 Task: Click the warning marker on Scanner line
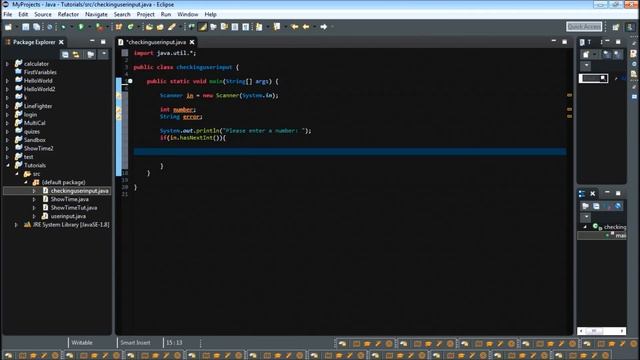119,96
